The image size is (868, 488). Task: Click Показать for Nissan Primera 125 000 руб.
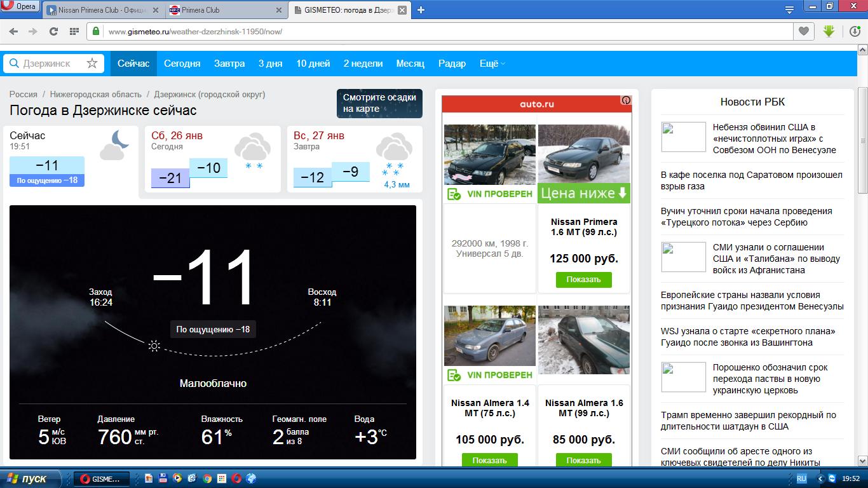584,280
